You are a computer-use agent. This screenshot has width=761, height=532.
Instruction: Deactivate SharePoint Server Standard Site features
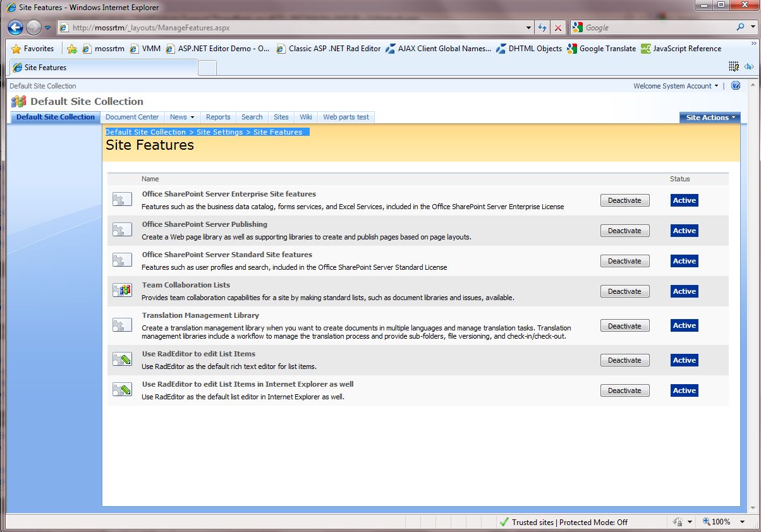tap(624, 261)
